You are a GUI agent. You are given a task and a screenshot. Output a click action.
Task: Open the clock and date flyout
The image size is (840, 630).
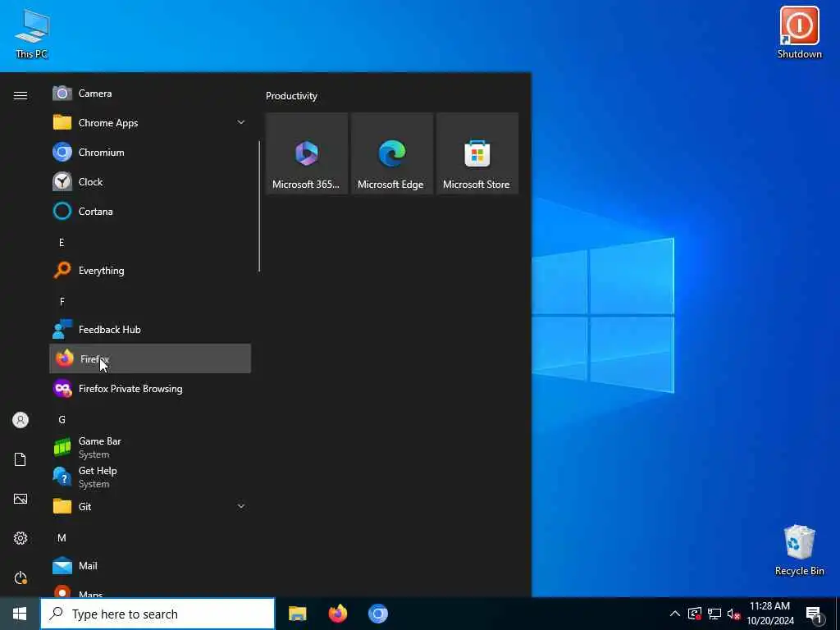pos(769,614)
